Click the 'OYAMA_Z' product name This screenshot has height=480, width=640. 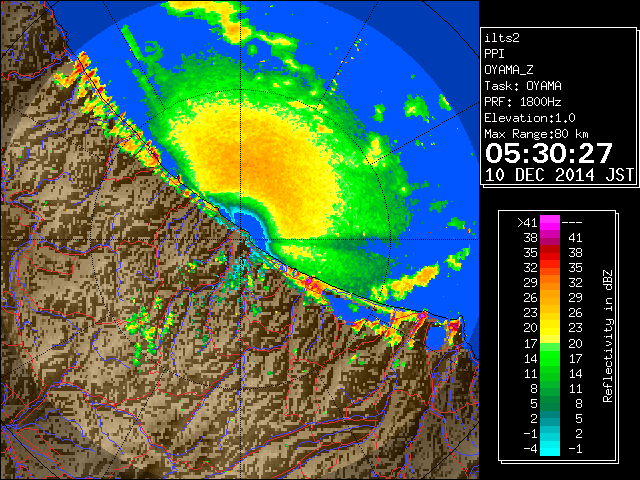509,70
